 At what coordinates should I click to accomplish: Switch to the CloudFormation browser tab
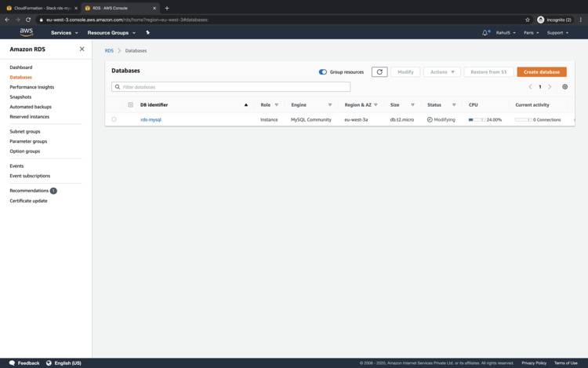point(42,8)
